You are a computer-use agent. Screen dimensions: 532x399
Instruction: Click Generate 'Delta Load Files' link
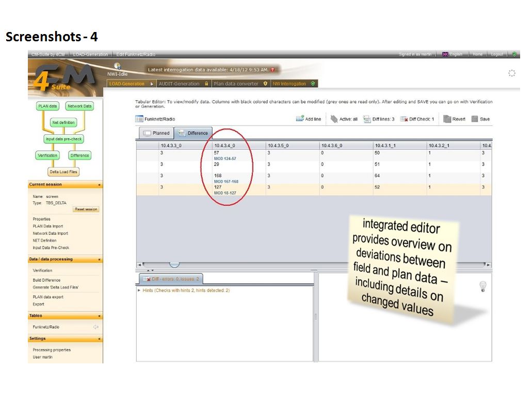click(x=56, y=288)
